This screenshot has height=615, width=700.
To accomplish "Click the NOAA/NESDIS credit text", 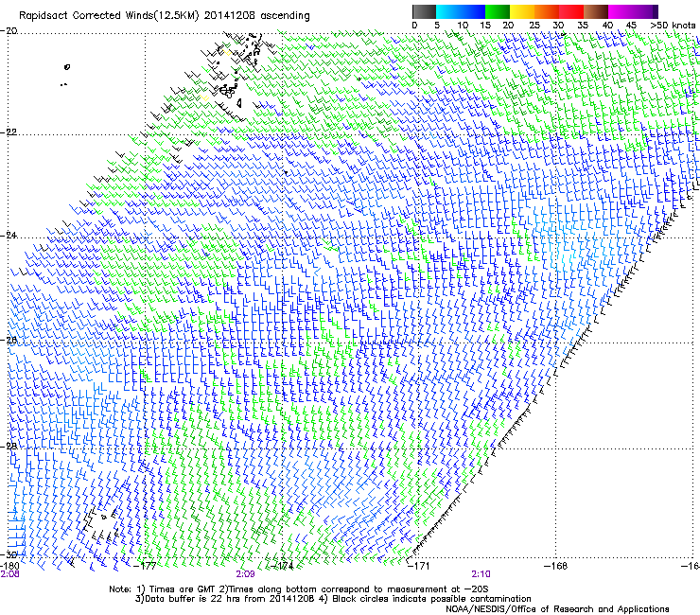I will 557,609.
